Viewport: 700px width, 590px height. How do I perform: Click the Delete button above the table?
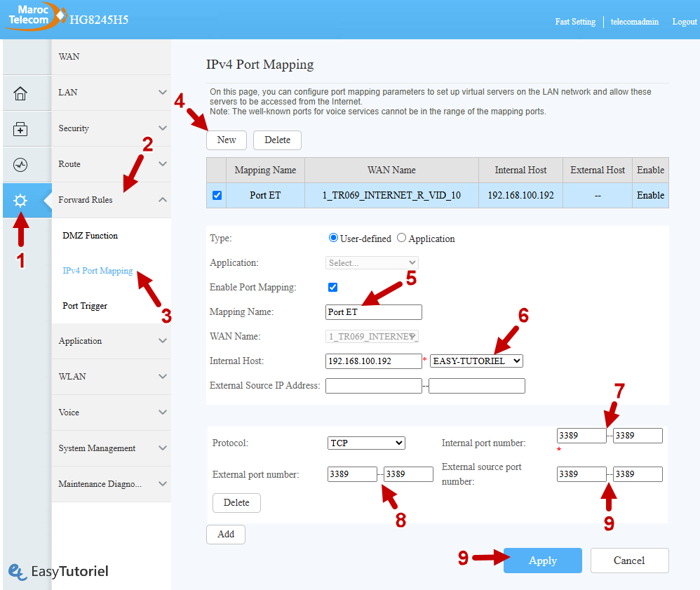277,140
